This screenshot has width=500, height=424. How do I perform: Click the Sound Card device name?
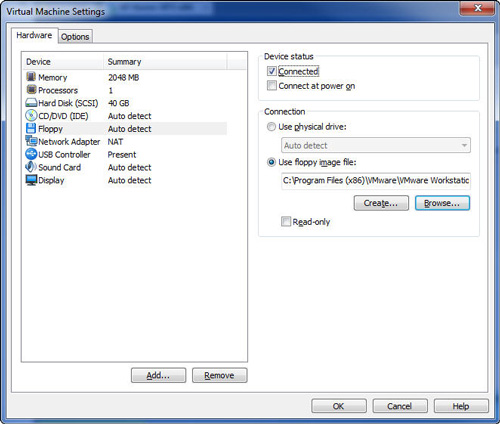[x=60, y=167]
